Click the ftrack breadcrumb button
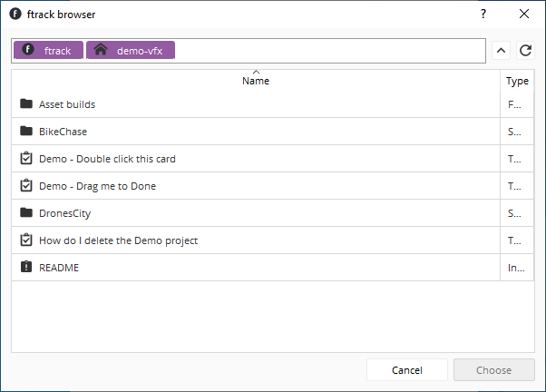 (48, 50)
